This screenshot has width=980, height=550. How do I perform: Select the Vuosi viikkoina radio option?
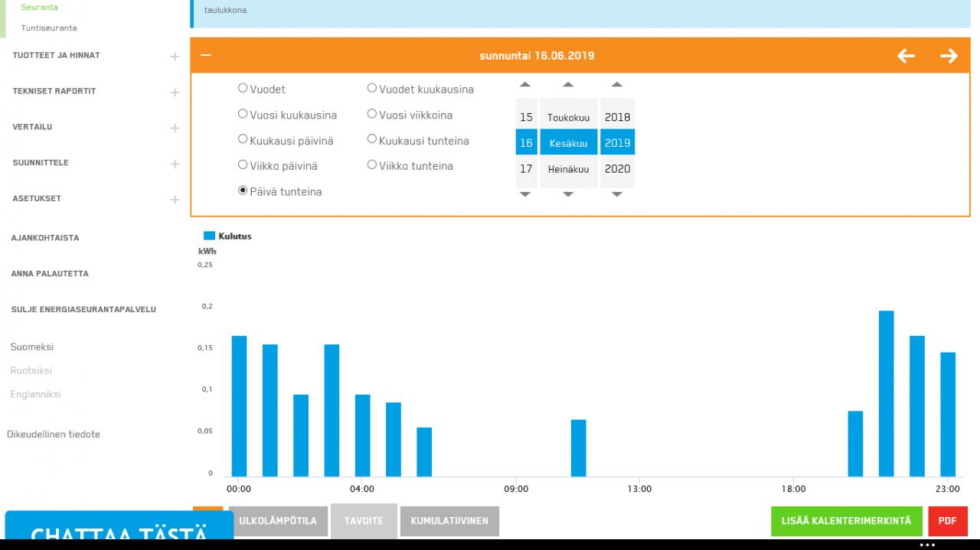point(372,114)
